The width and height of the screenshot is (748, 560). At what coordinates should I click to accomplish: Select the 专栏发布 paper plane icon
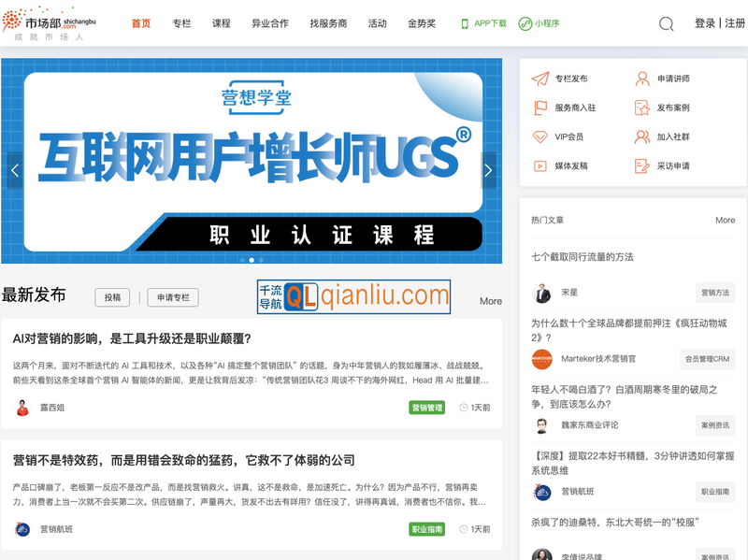click(540, 79)
